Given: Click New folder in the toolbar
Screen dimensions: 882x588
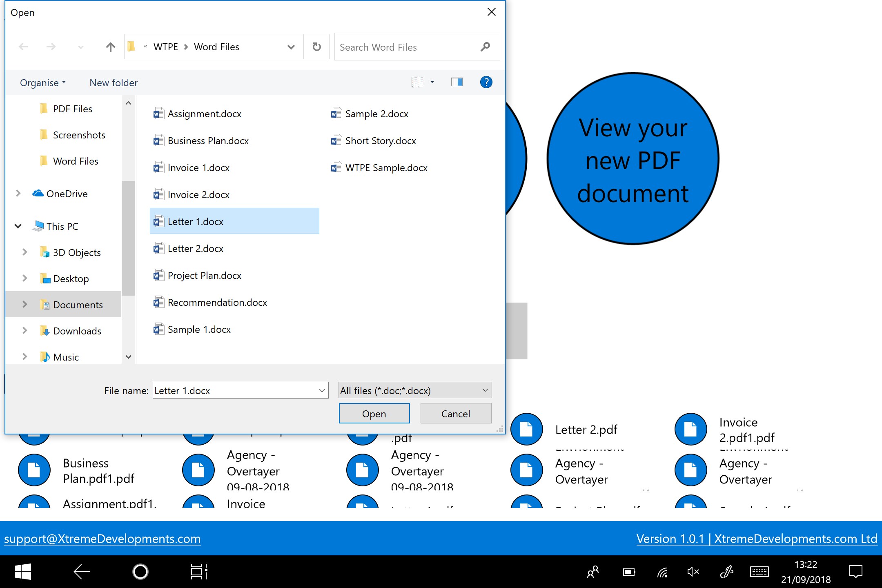Looking at the screenshot, I should point(114,83).
